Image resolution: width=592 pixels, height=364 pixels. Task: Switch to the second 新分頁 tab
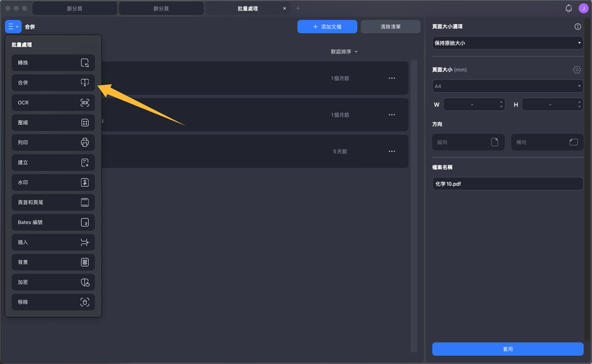[161, 8]
